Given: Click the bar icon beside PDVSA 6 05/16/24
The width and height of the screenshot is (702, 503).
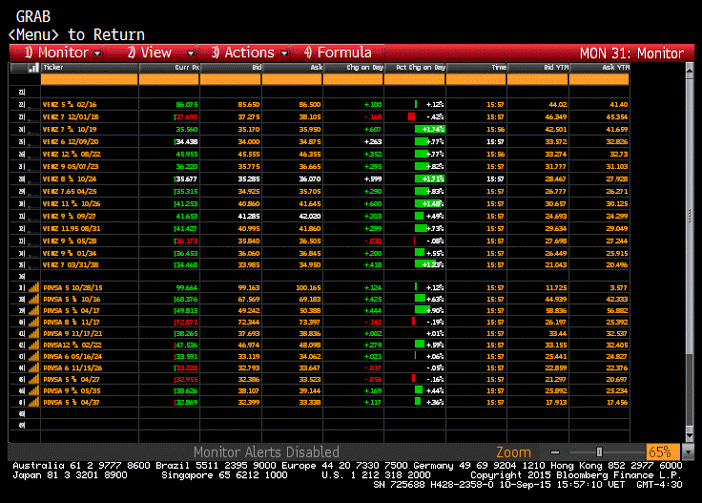Looking at the screenshot, I should 34,357.
